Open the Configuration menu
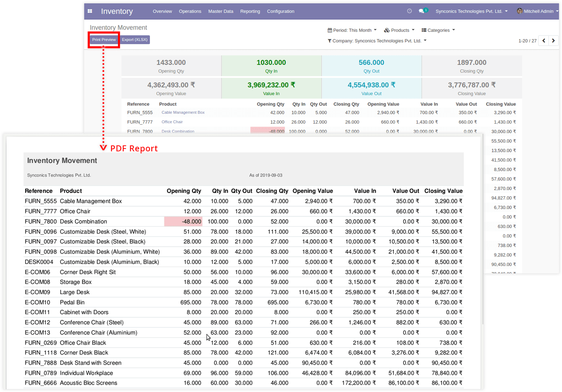 (281, 11)
